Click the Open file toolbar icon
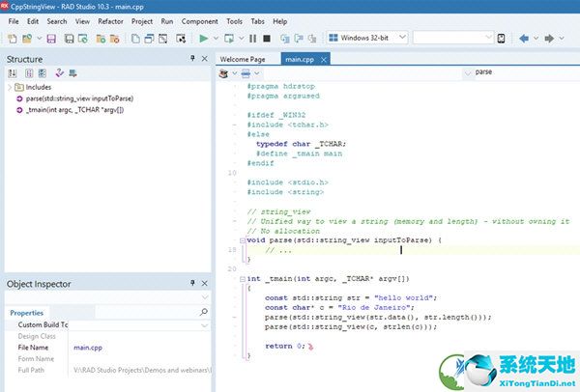 pos(27,39)
